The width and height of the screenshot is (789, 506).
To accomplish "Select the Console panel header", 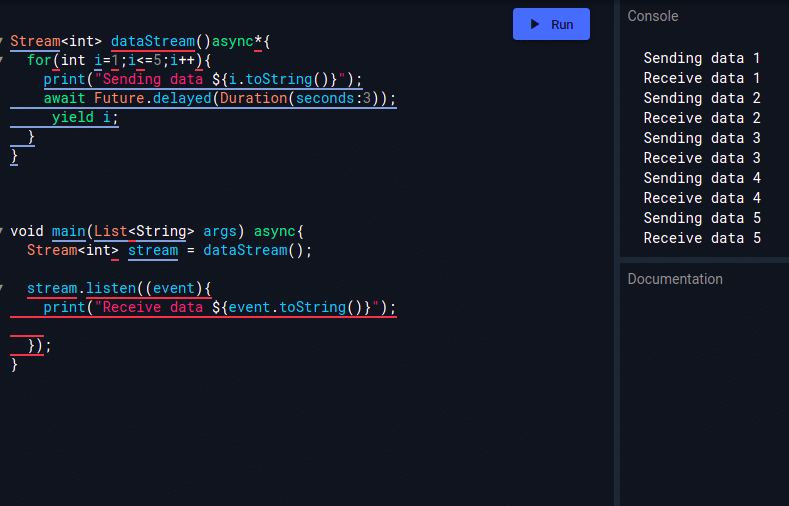I will (653, 16).
